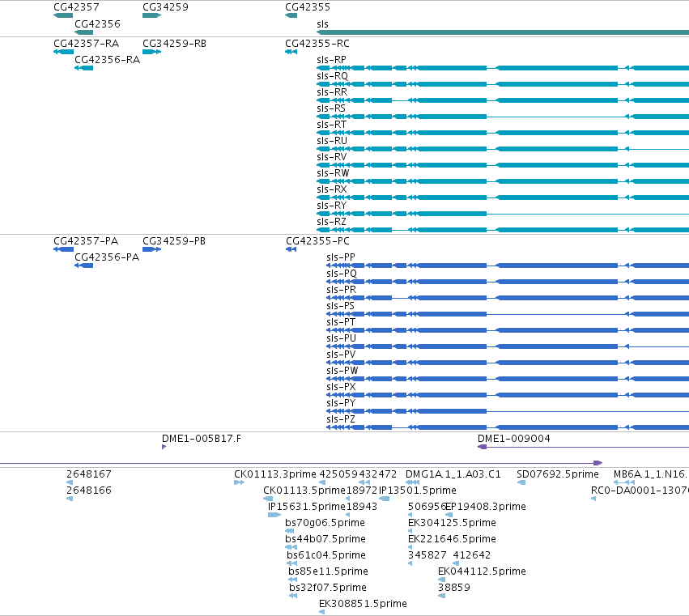
Task: Click the sls-RP transcript label
Action: click(x=331, y=60)
